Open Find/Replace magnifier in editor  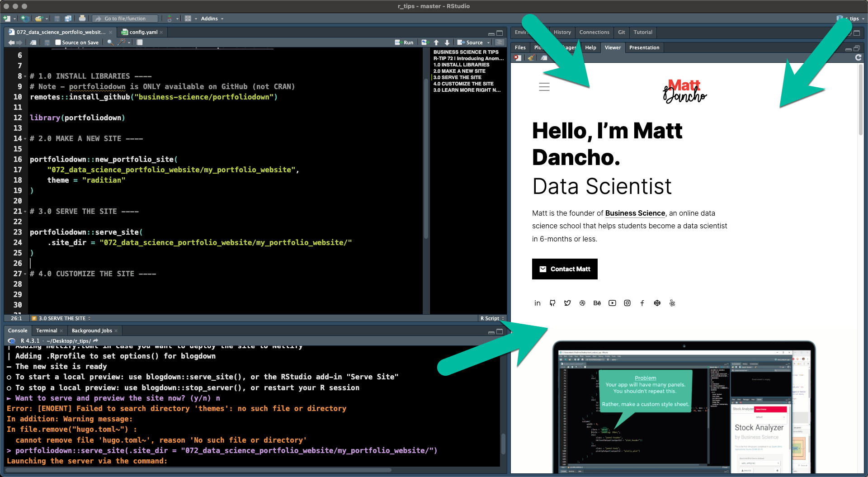tap(110, 43)
